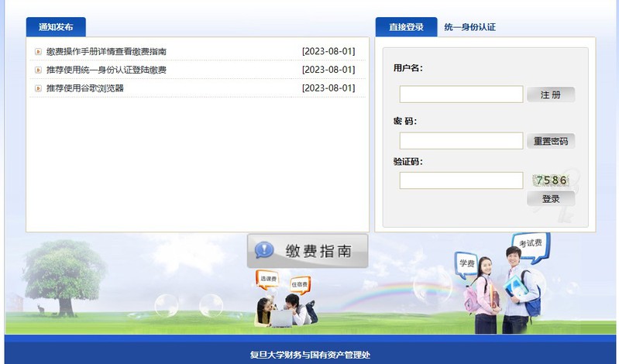Select the 通知发布 tab

coord(56,27)
